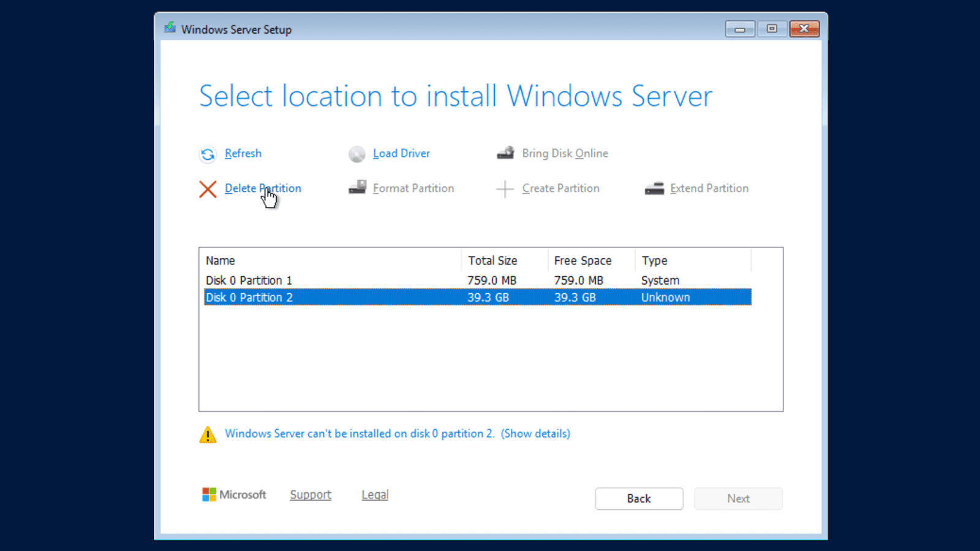Click the Create Partition plus icon
980x551 pixels.
click(x=505, y=189)
